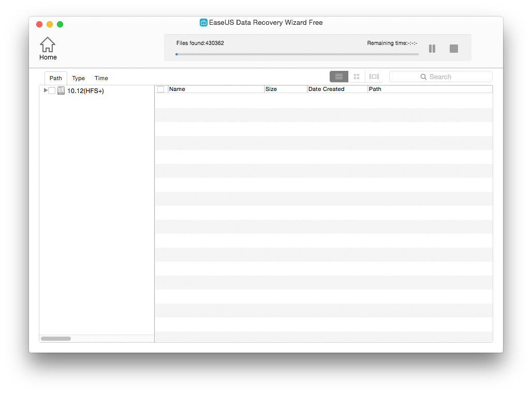Open the Time tab

101,78
